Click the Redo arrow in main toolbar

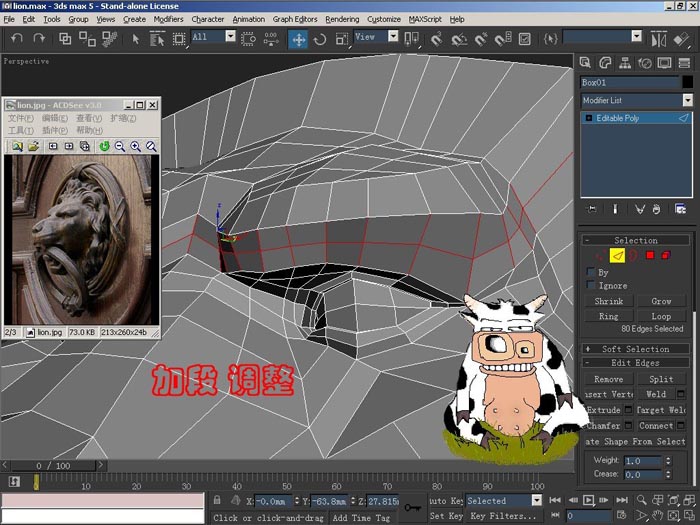[39, 39]
